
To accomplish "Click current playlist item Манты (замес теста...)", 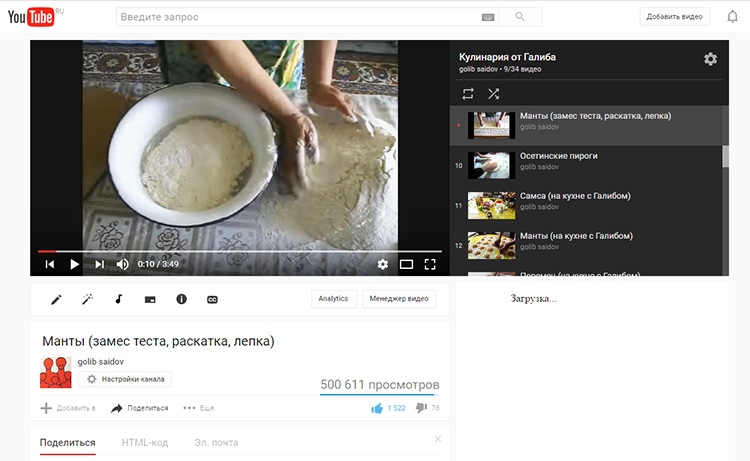I will (586, 125).
